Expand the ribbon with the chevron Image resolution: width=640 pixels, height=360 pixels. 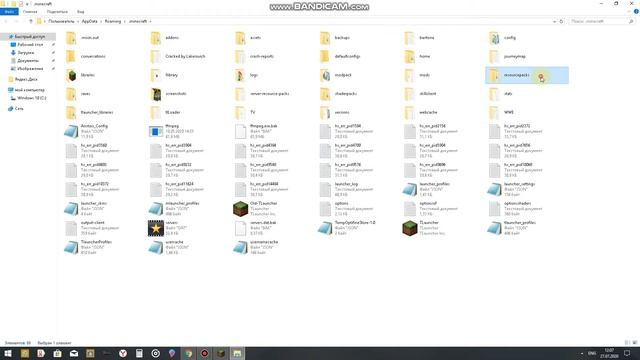click(x=629, y=12)
